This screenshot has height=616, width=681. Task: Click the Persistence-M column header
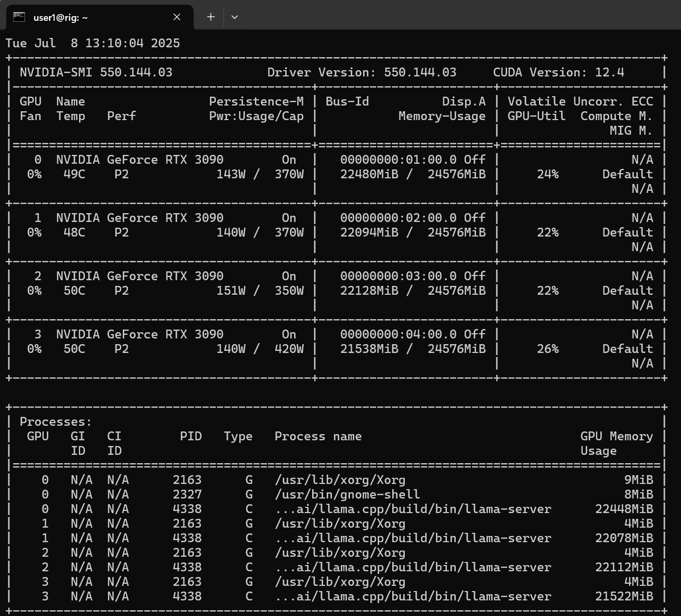(256, 102)
